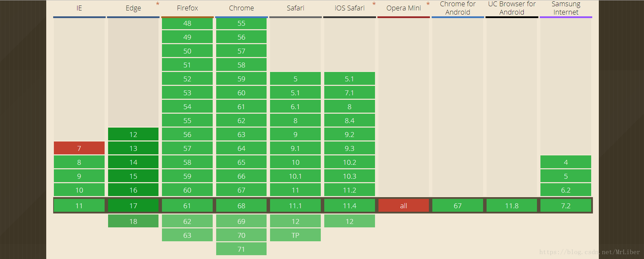
Task: Click the Edge version 13 cell
Action: click(x=133, y=148)
